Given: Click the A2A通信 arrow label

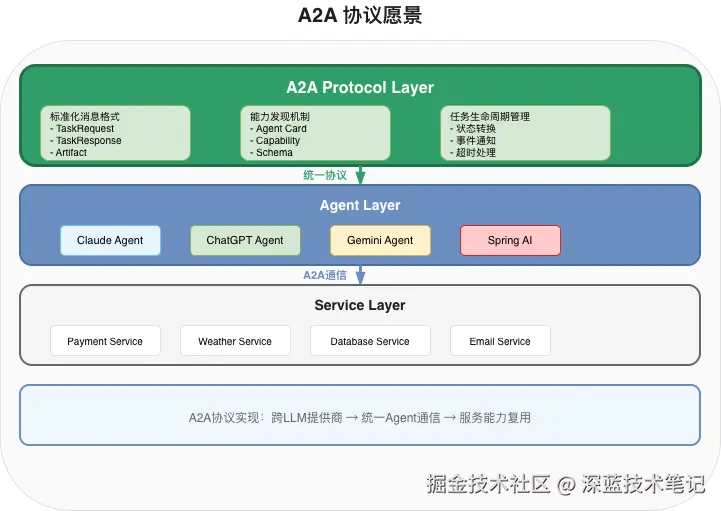Looking at the screenshot, I should 325,275.
